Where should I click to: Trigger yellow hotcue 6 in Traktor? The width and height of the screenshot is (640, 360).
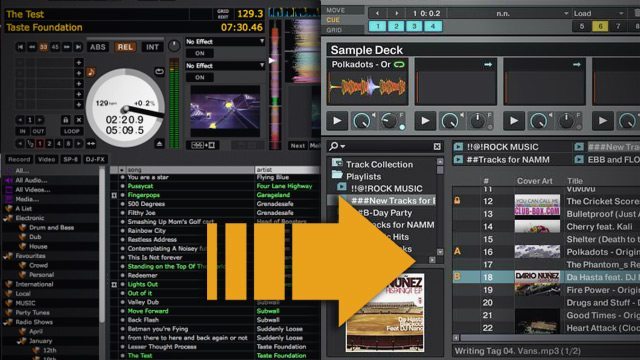(600, 27)
